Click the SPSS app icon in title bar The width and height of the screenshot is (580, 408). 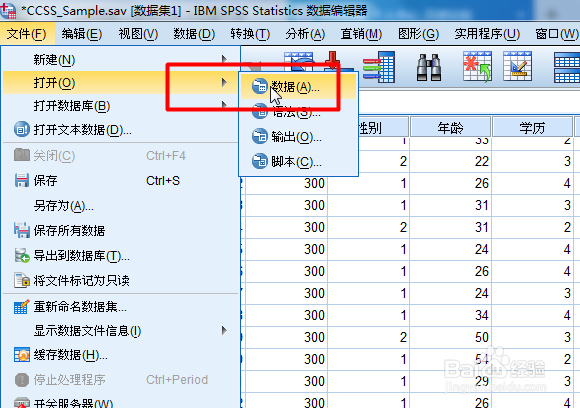pos(8,10)
